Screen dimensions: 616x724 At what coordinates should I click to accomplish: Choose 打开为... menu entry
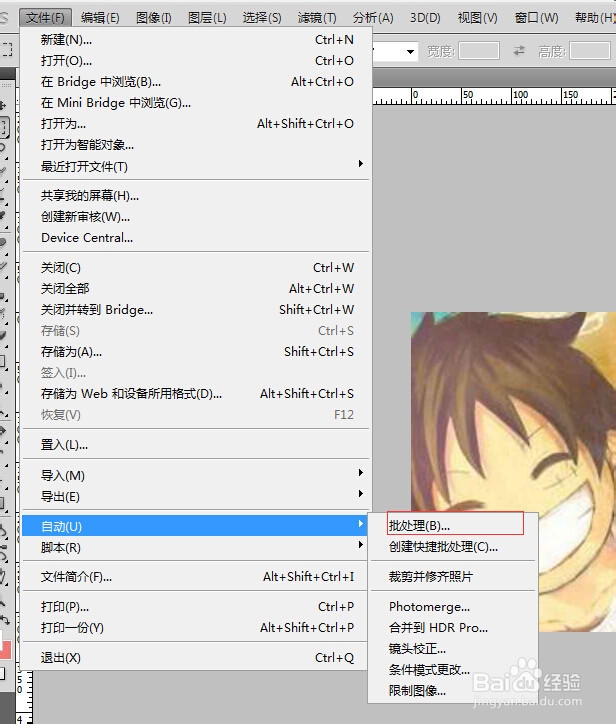pyautogui.click(x=196, y=124)
